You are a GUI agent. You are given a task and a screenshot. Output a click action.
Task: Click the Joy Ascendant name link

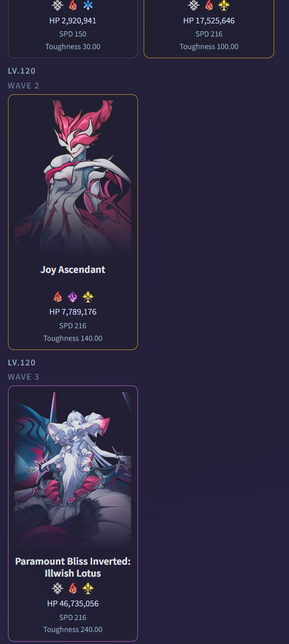click(73, 270)
